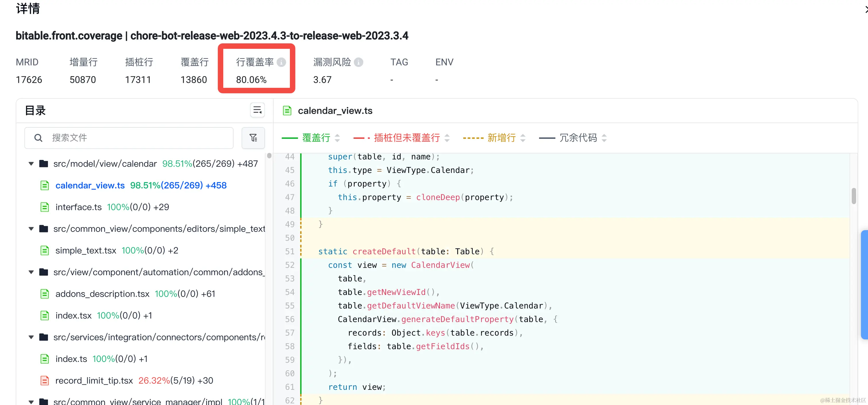Click the 漏测风险 value 3.67

322,80
